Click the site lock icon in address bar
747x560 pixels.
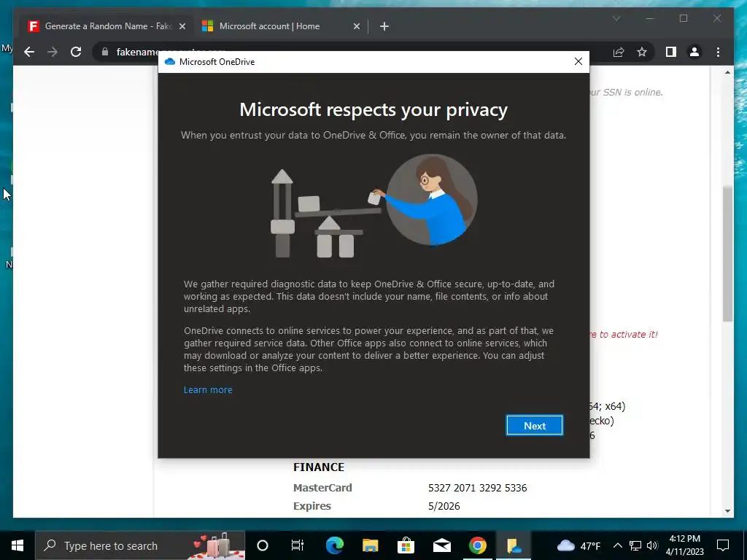(x=105, y=52)
